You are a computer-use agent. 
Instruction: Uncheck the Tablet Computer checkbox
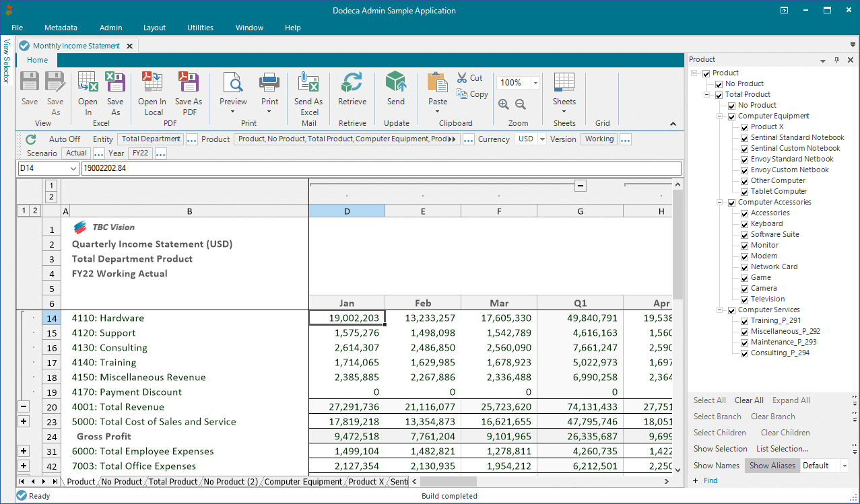pos(744,192)
